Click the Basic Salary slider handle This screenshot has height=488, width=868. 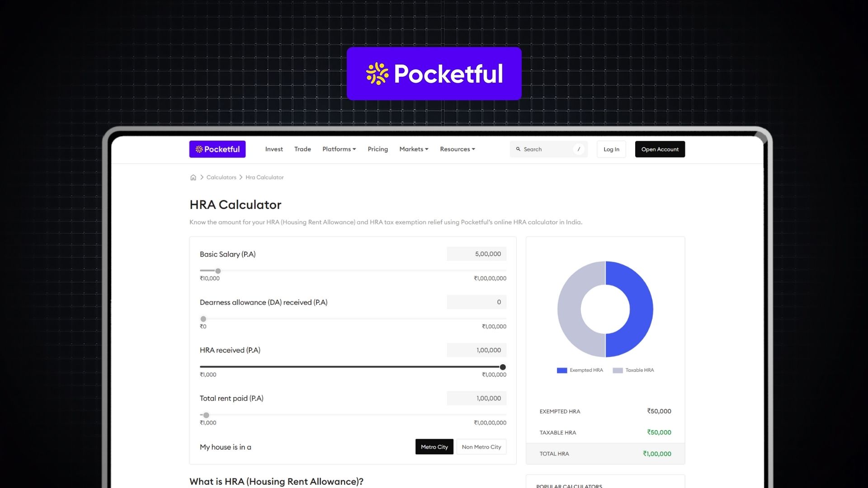218,271
